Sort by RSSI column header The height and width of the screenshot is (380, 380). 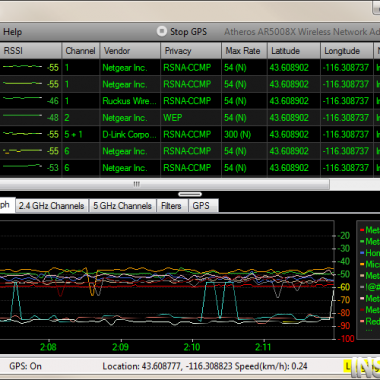pos(31,51)
